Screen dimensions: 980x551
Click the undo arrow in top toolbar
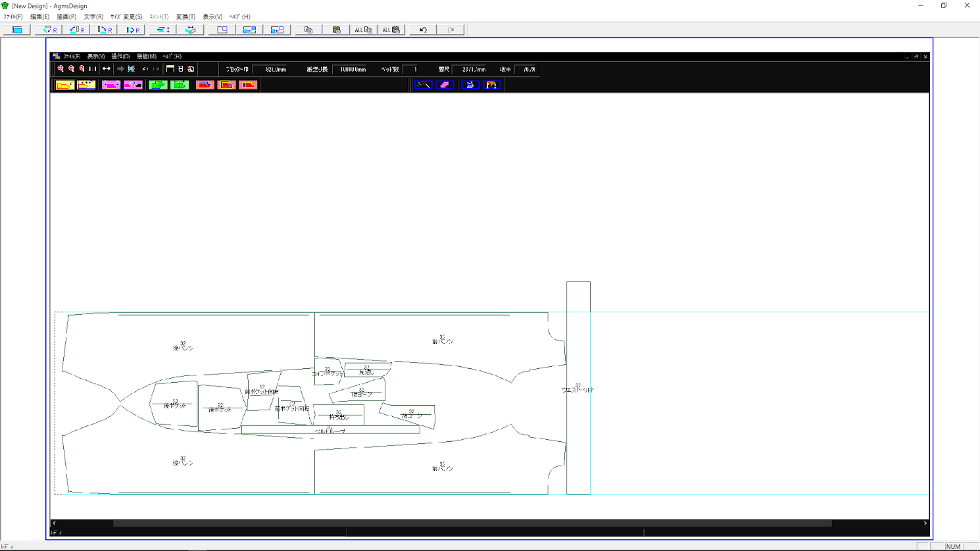click(x=423, y=30)
